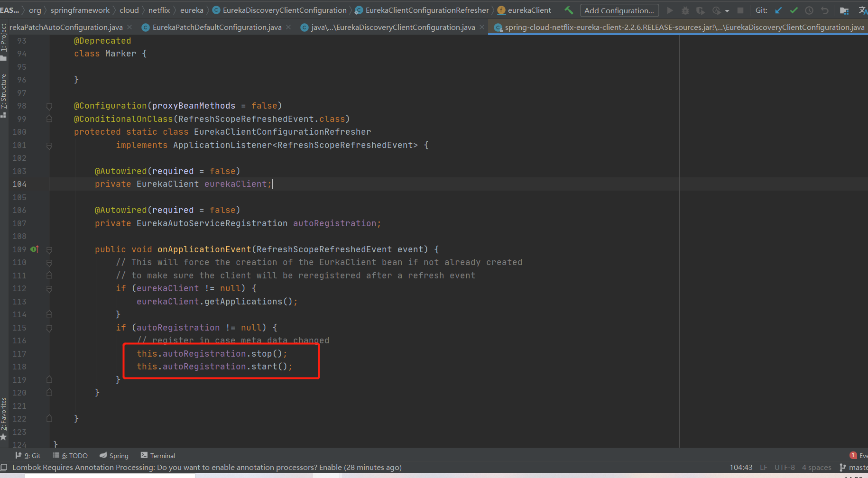
Task: Collapse the onApplicationEvent method fold at line 109
Action: point(49,250)
